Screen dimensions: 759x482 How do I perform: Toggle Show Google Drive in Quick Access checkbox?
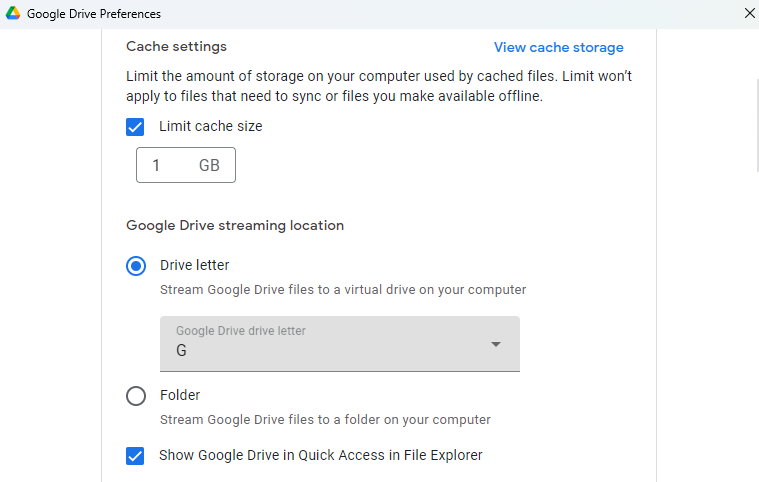click(x=136, y=456)
